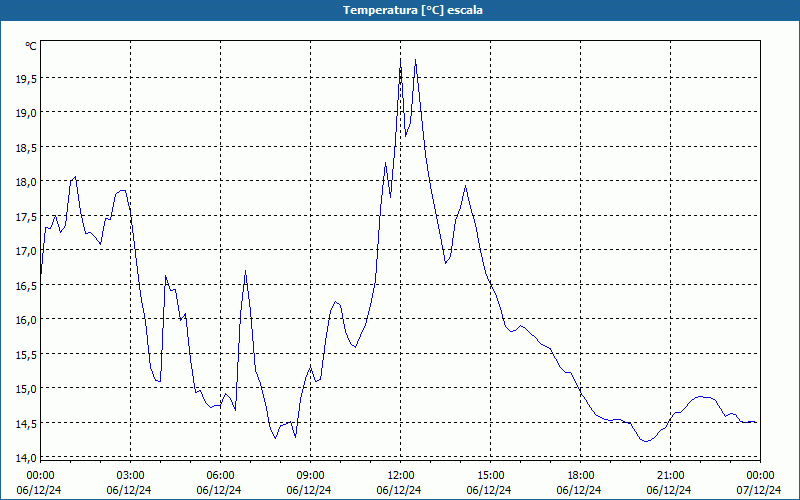This screenshot has width=800, height=500.
Task: Click the 16,0 y-axis label
Action: 26,320
